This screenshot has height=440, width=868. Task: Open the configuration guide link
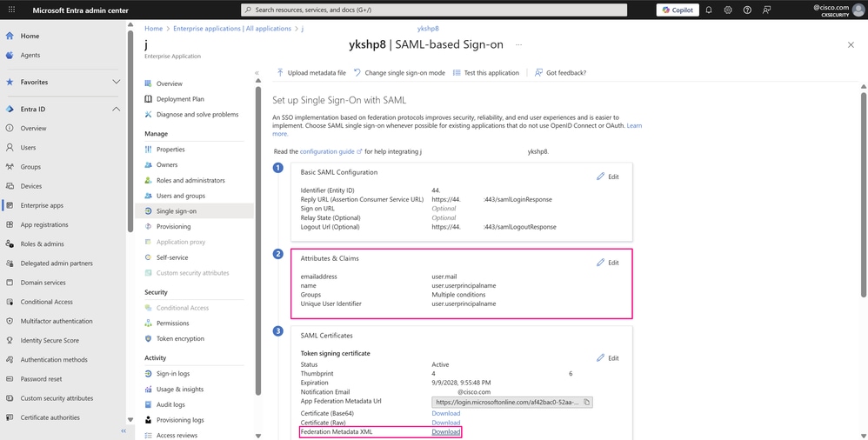click(x=331, y=151)
